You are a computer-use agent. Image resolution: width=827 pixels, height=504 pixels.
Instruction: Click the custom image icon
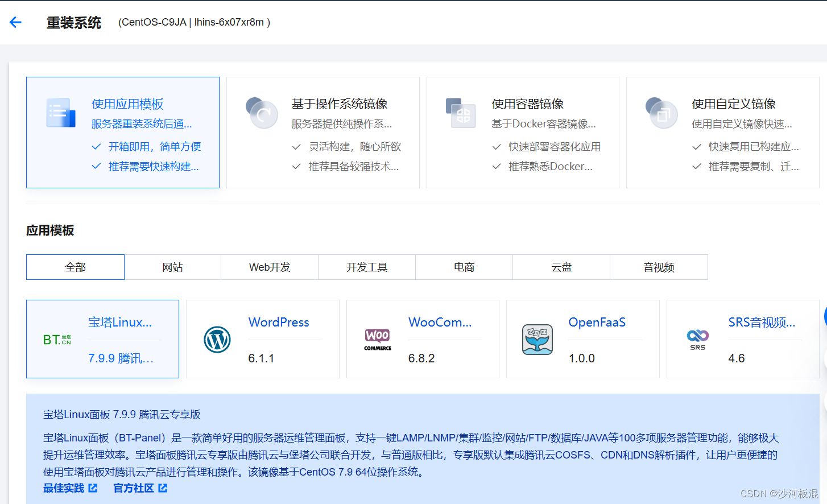click(x=661, y=113)
